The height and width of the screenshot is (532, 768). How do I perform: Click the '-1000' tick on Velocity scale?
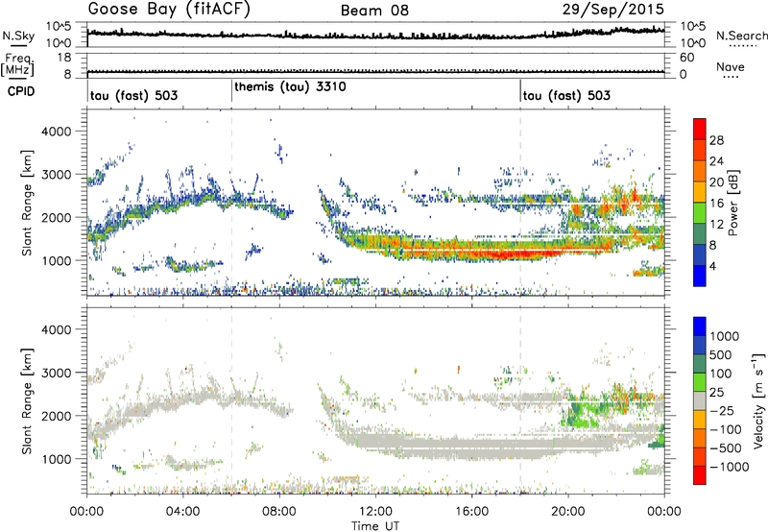(x=729, y=467)
